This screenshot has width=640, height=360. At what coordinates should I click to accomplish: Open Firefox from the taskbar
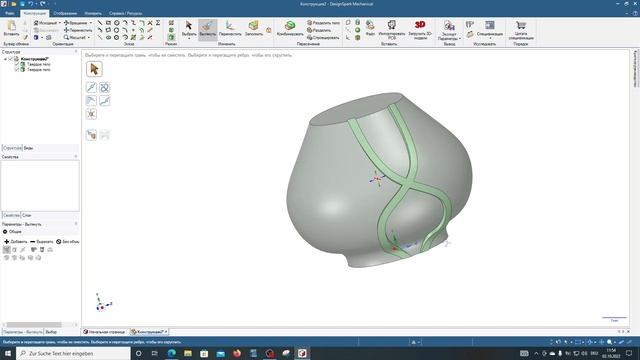click(x=237, y=353)
